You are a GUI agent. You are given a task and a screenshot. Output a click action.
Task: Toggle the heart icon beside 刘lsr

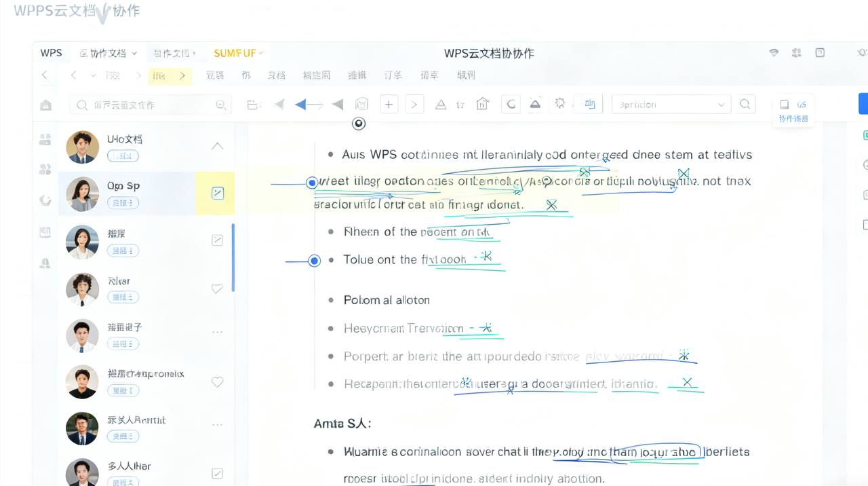(x=217, y=288)
